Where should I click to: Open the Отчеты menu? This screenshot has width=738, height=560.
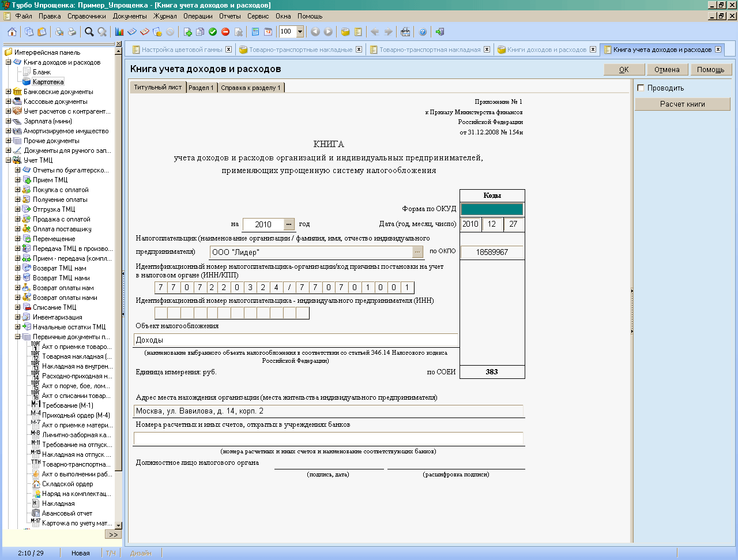click(x=230, y=16)
